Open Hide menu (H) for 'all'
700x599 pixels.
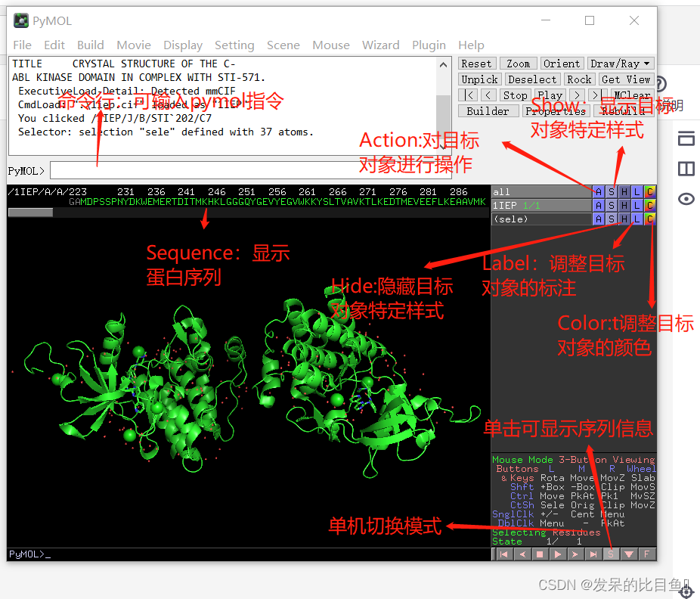click(x=624, y=192)
